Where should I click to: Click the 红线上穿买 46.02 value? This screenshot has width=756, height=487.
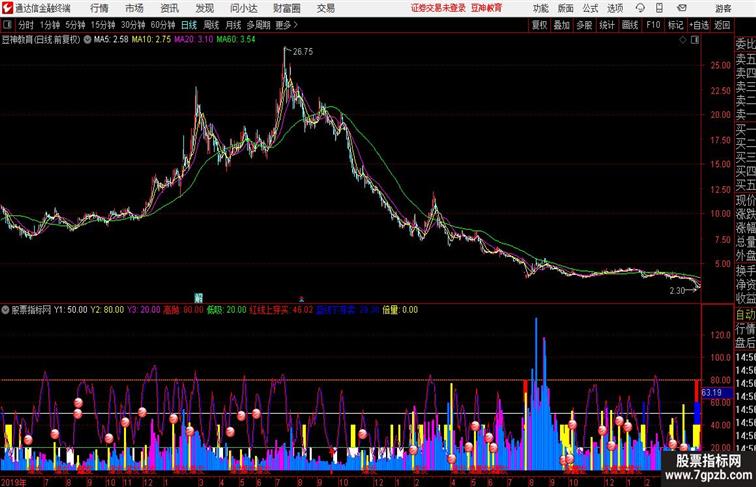pyautogui.click(x=281, y=310)
